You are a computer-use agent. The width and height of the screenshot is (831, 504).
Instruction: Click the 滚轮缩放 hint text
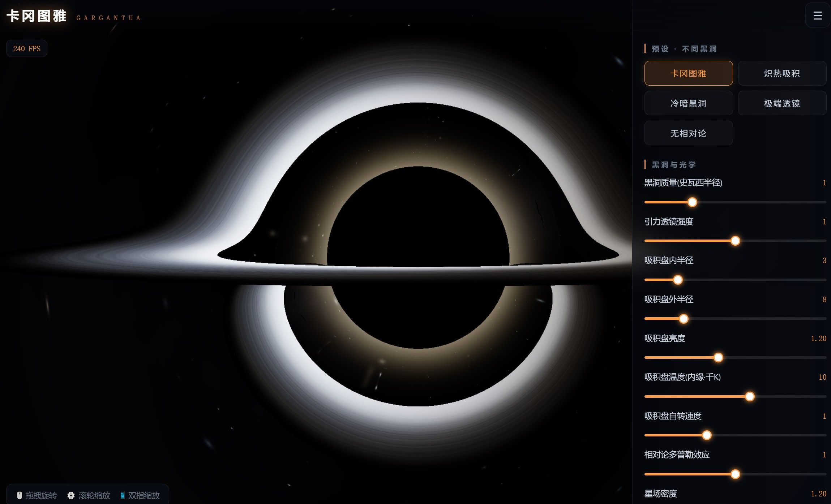click(x=94, y=495)
